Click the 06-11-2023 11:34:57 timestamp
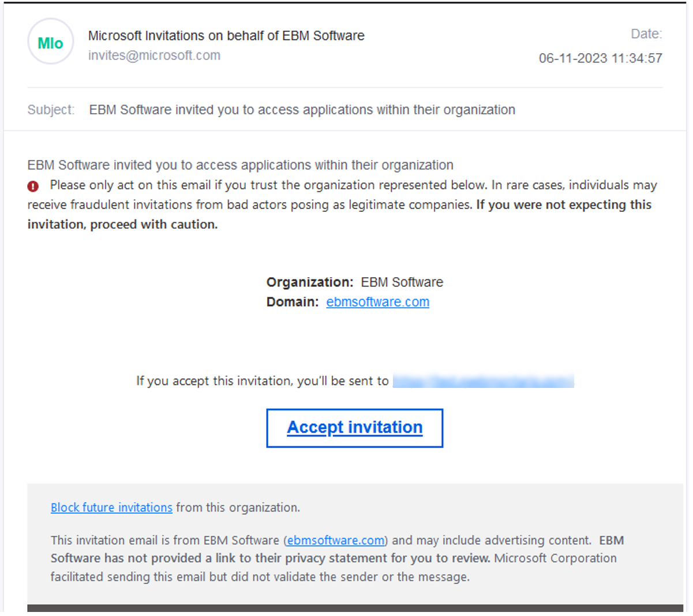Viewport: 693px width, 616px height. [600, 58]
